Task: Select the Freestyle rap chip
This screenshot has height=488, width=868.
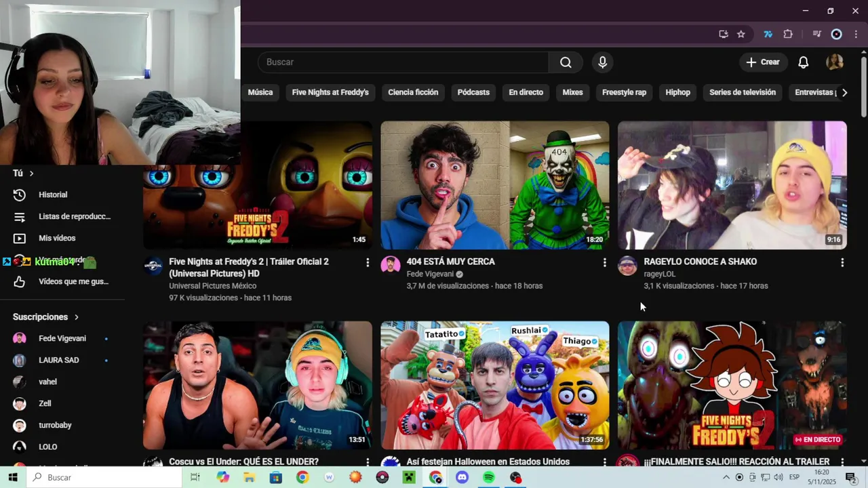Action: 624,92
